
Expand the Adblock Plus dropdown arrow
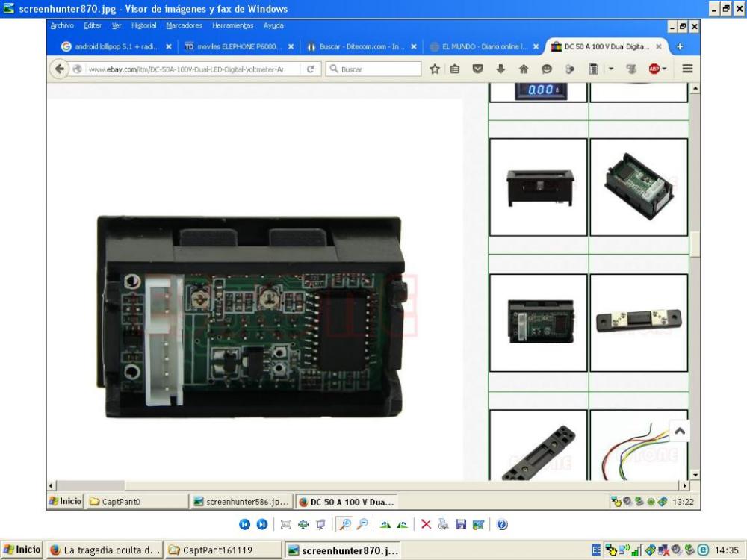665,69
